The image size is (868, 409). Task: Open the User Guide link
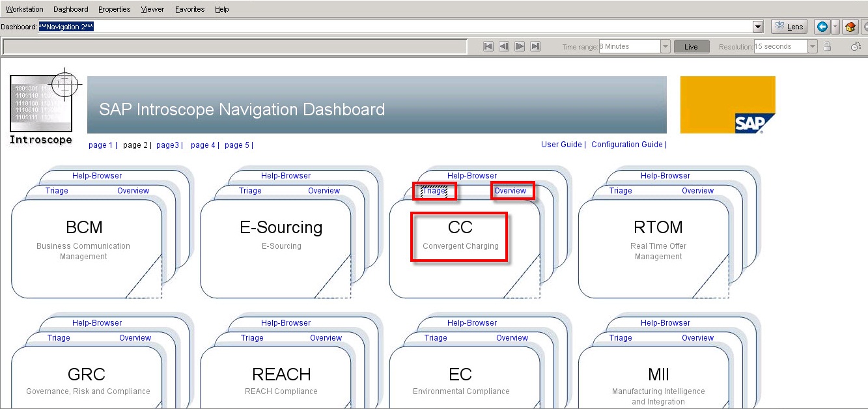[x=561, y=145]
